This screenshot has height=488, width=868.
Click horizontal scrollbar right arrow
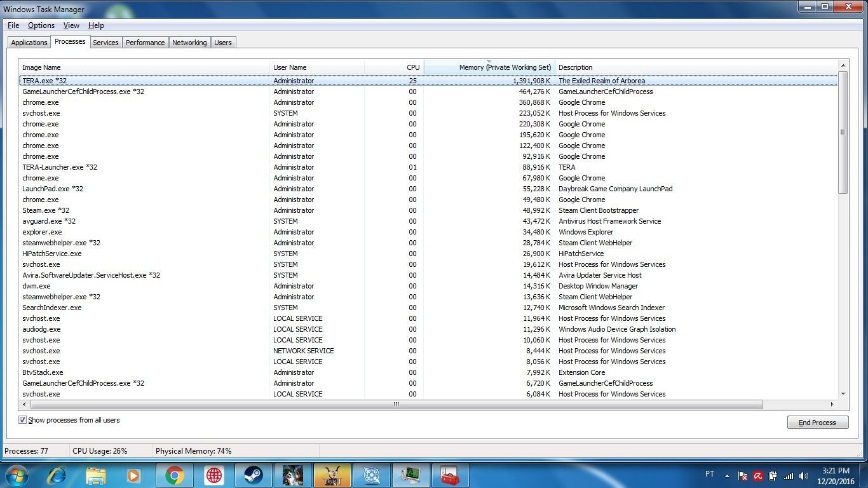click(832, 404)
